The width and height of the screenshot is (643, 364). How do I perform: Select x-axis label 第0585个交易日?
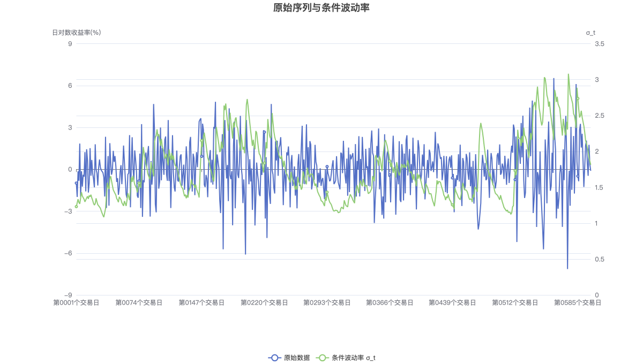coord(578,302)
